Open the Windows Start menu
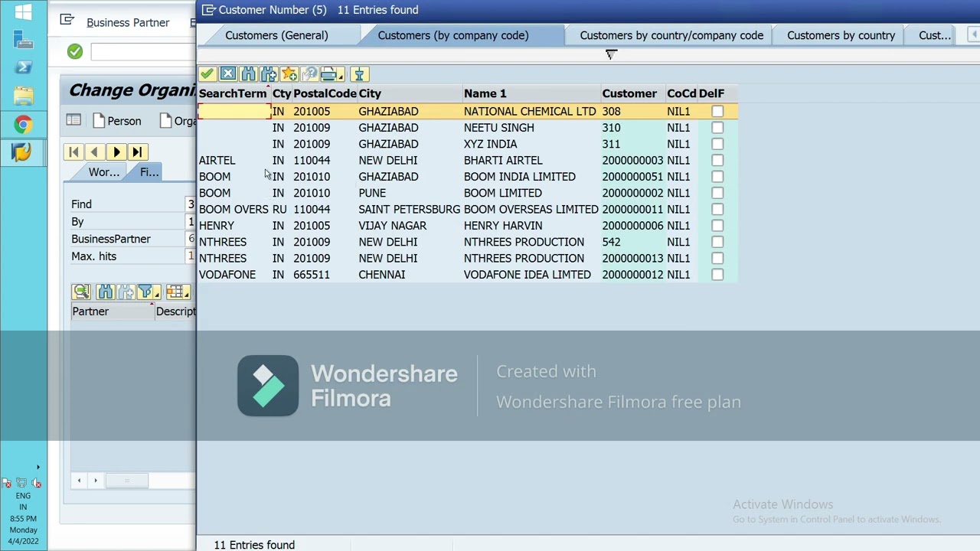Image resolution: width=980 pixels, height=551 pixels. pos(23,12)
